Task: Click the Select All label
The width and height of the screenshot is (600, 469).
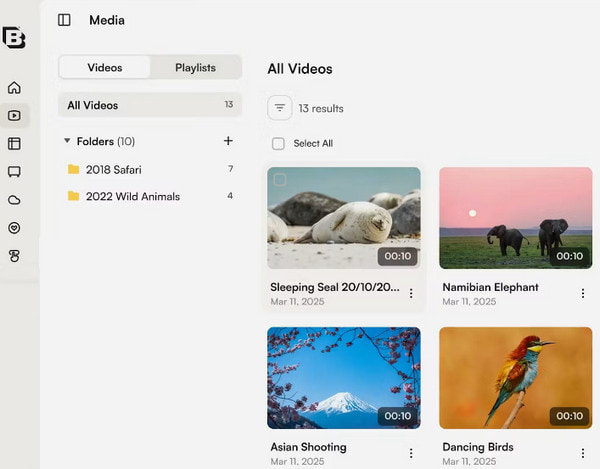Action: pyautogui.click(x=313, y=143)
